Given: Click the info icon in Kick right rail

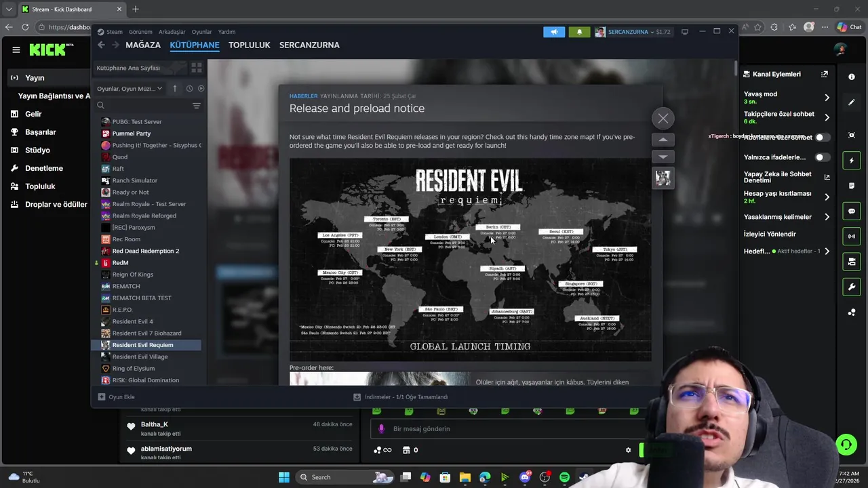Looking at the screenshot, I should click(x=852, y=77).
